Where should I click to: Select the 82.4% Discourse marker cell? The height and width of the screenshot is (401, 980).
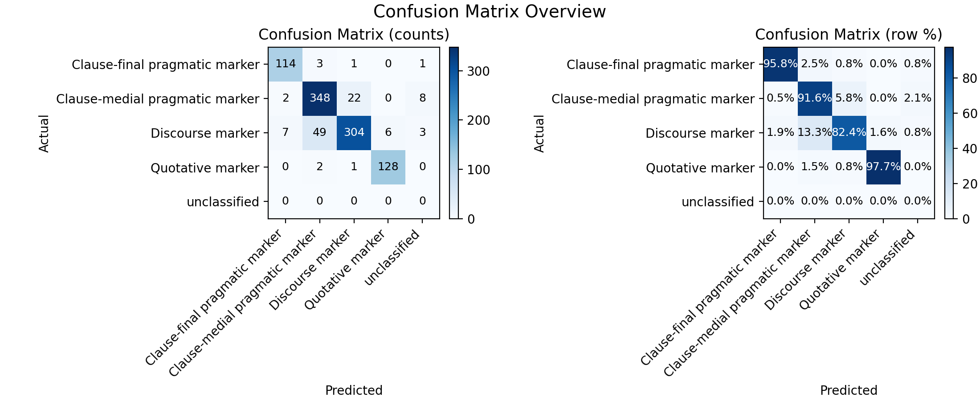tap(849, 133)
